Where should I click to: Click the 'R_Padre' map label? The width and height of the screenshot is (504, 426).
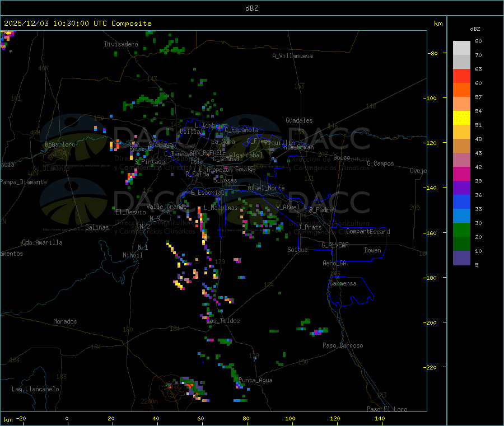[x=321, y=210]
